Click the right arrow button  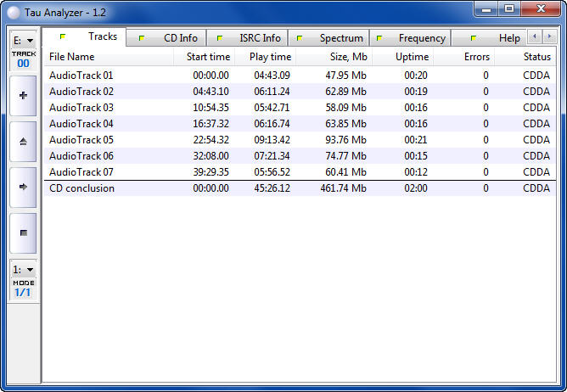(22, 187)
